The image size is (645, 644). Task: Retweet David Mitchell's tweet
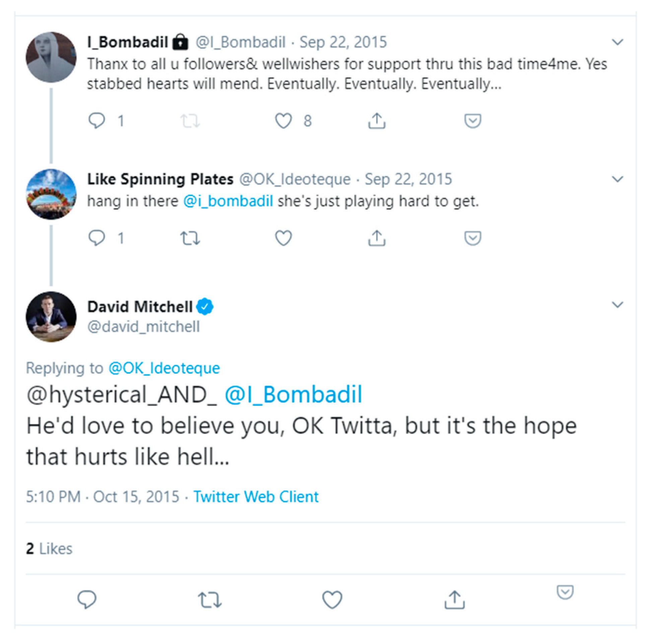click(x=210, y=599)
